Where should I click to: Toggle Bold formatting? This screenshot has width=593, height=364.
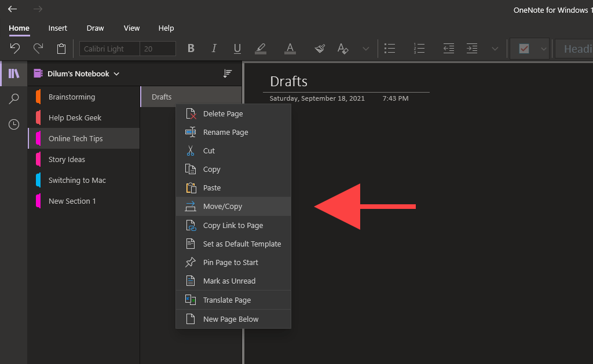(x=191, y=49)
